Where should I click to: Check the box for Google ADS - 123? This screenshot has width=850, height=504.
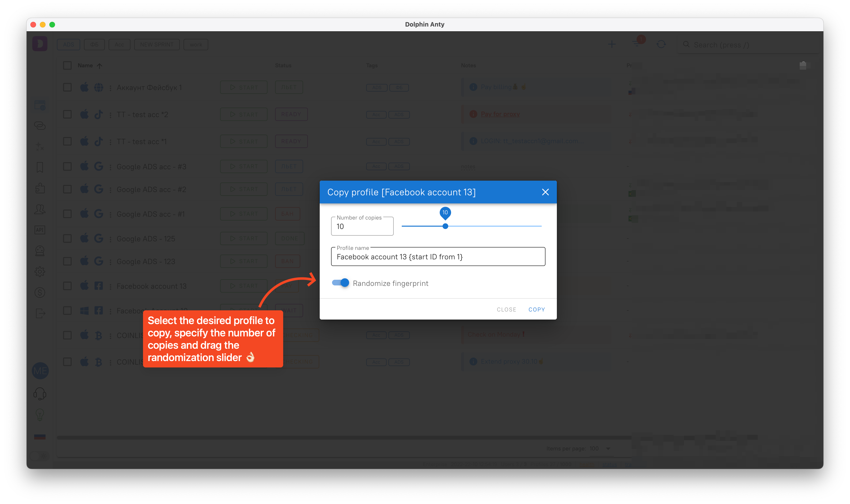tap(67, 261)
